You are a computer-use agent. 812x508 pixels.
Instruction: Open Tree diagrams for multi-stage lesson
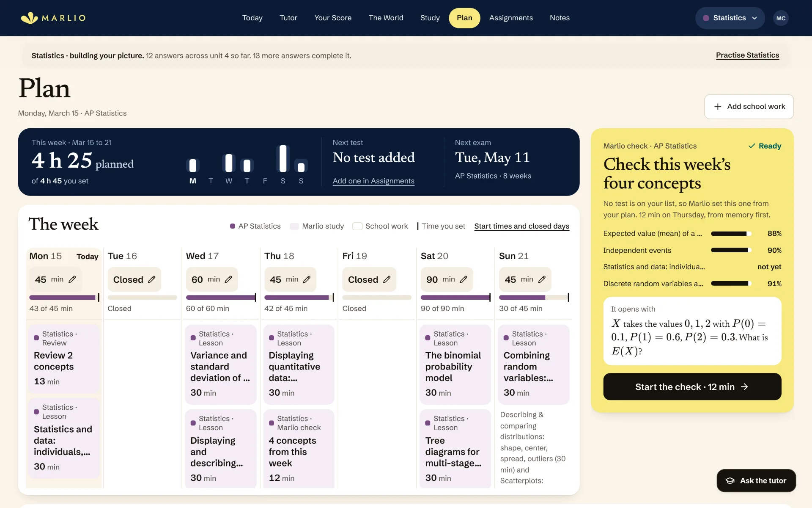455,449
